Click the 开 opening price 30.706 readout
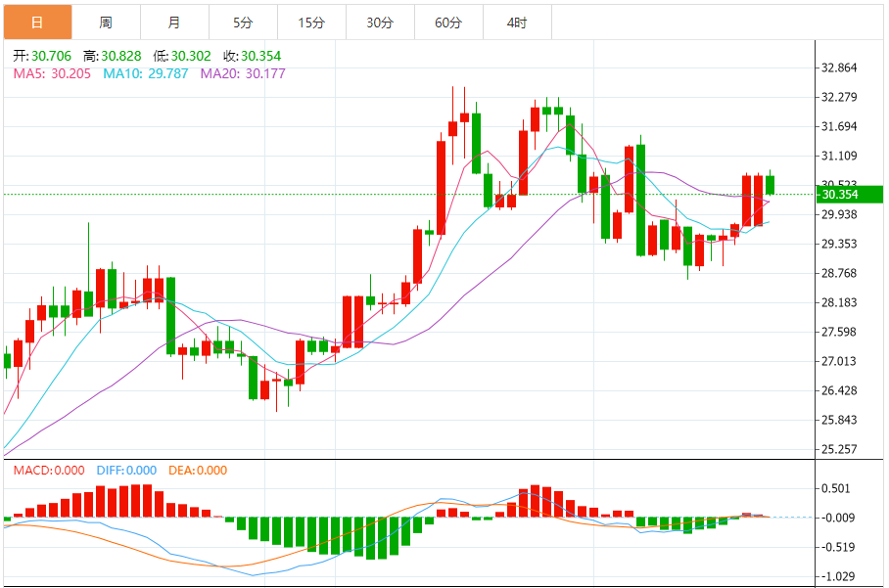 point(42,56)
